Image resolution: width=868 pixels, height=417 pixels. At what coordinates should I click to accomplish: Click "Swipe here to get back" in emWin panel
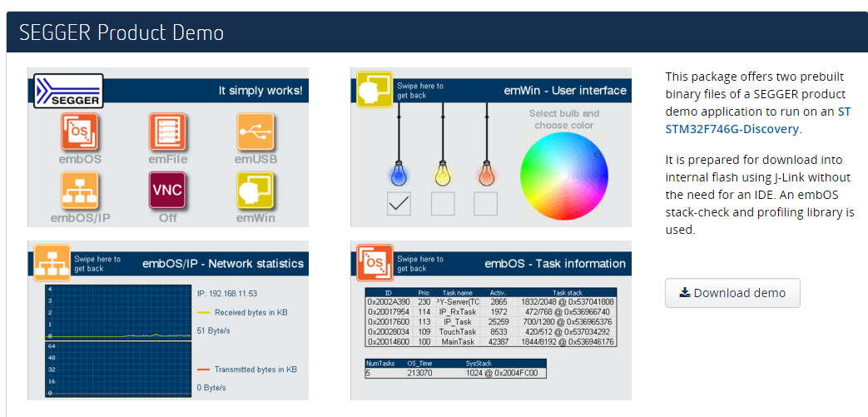[x=420, y=91]
